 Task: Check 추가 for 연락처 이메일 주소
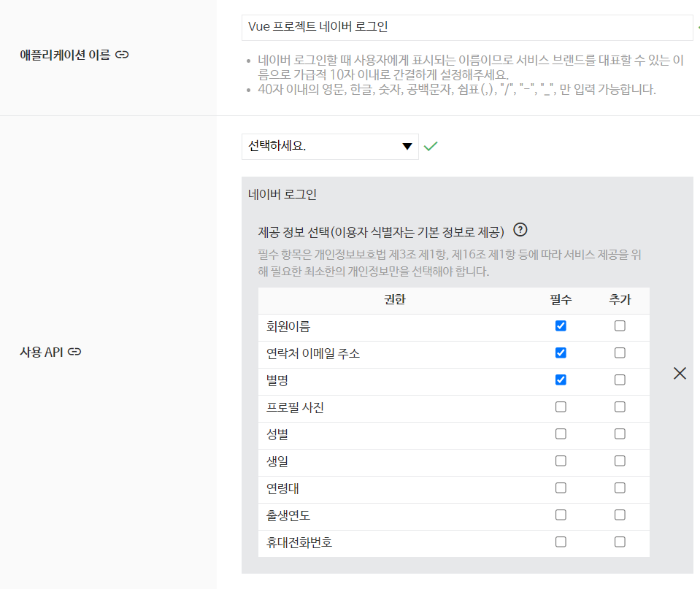[620, 353]
